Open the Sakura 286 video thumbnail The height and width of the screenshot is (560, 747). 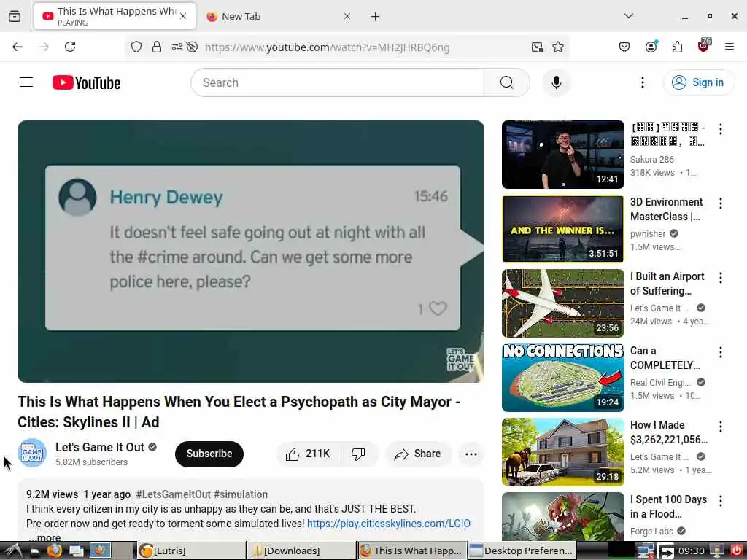tap(562, 155)
